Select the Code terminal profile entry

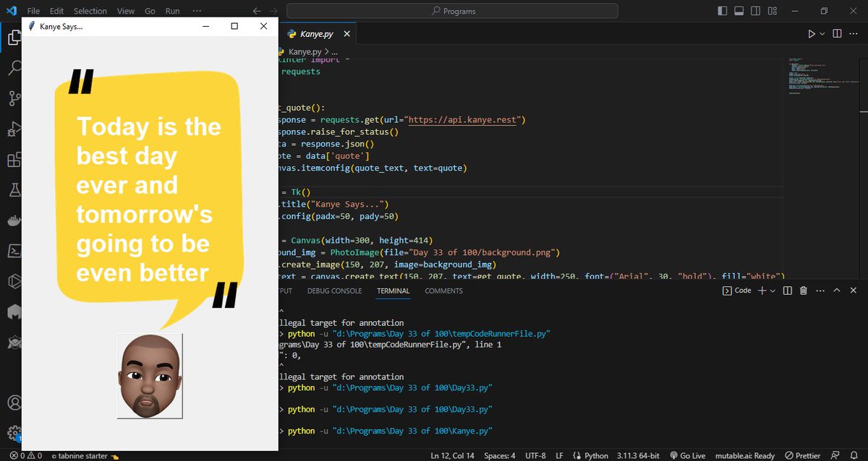pos(736,290)
